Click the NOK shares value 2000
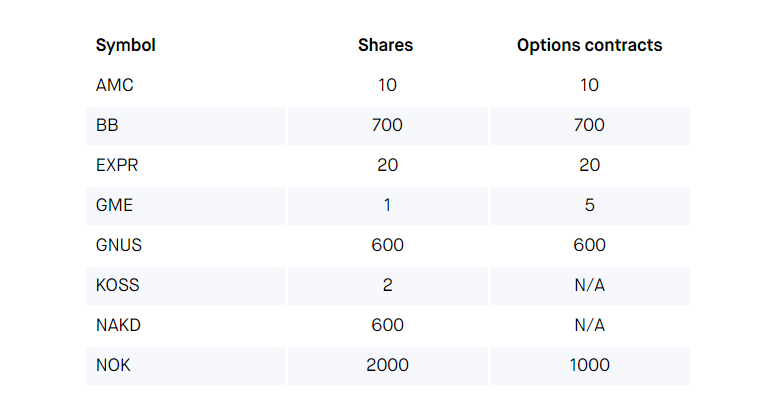The width and height of the screenshot is (784, 411). pos(387,365)
